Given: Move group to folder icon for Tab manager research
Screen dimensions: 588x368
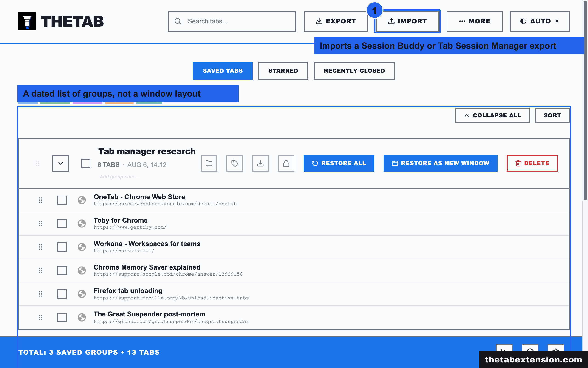Looking at the screenshot, I should click(209, 163).
